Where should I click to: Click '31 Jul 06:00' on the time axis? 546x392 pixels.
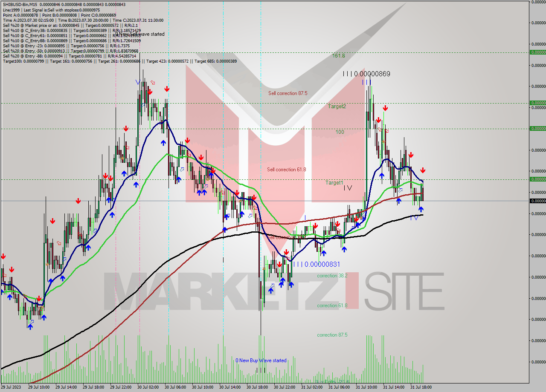(x=339, y=387)
